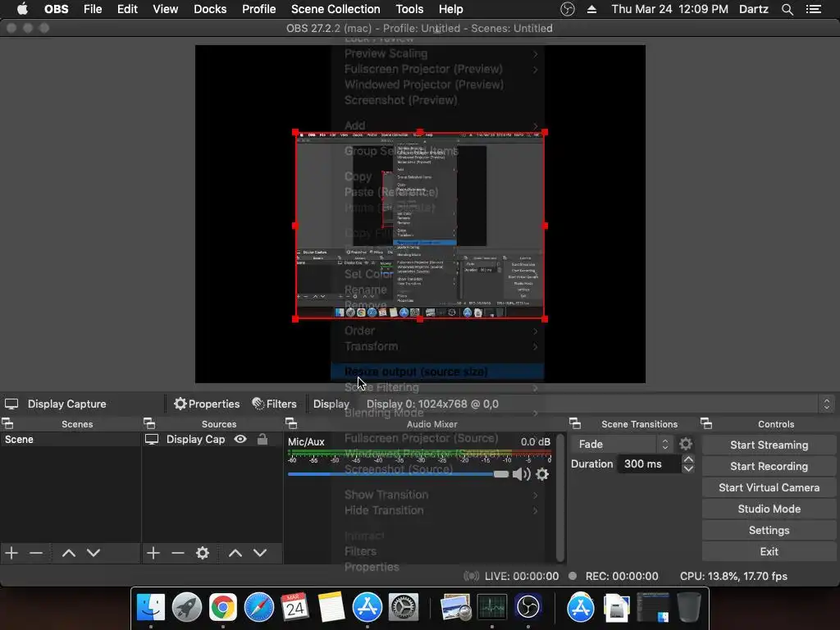Image resolution: width=840 pixels, height=630 pixels.
Task: Open Fade transition properties gear
Action: coord(686,444)
